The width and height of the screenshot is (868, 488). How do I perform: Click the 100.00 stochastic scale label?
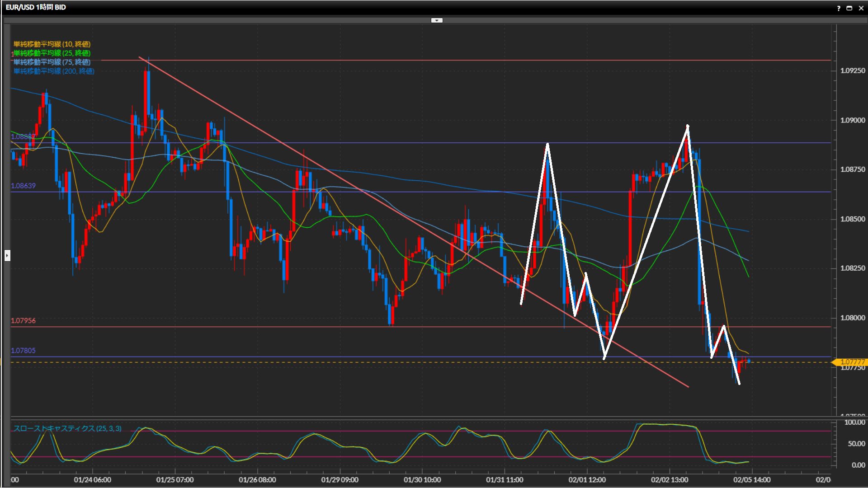tap(854, 422)
